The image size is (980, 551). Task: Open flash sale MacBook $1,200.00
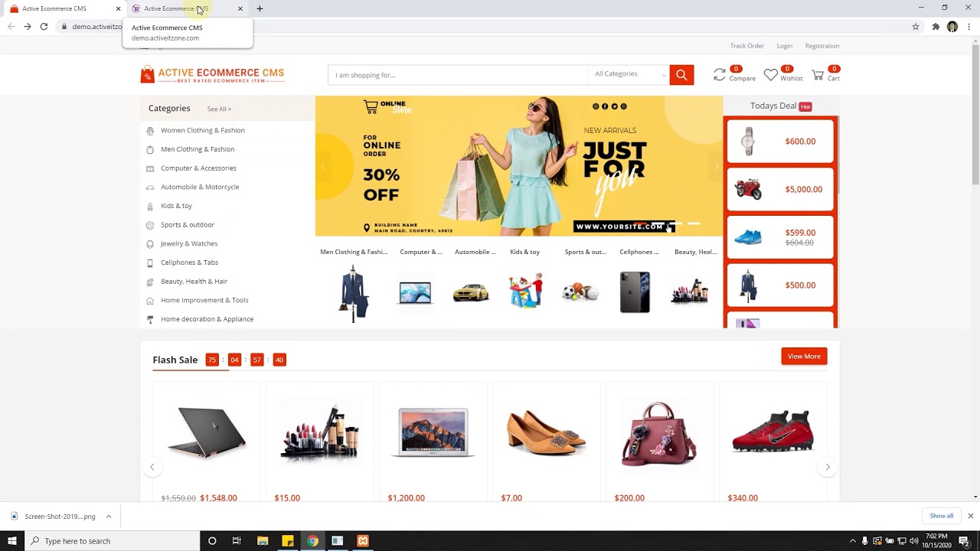coord(433,432)
